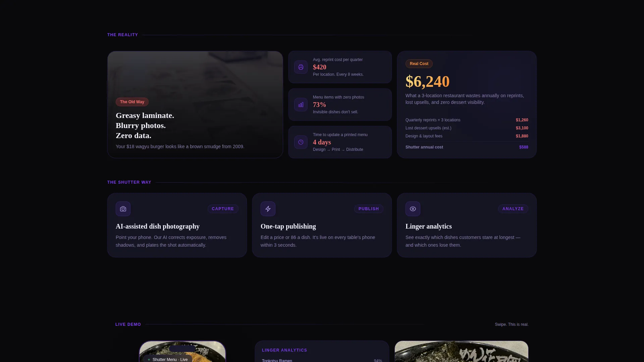Click the bar chart icon for zero photos

pos(301,105)
